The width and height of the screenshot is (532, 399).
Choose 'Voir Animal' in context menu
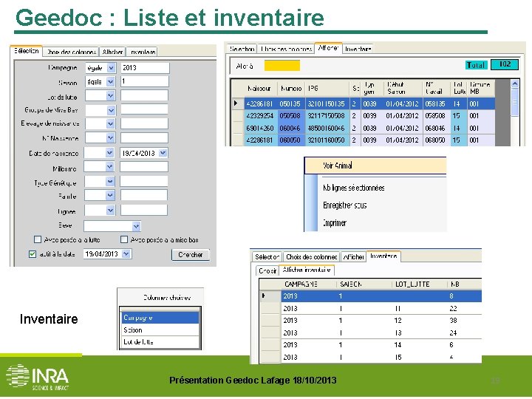pos(375,166)
